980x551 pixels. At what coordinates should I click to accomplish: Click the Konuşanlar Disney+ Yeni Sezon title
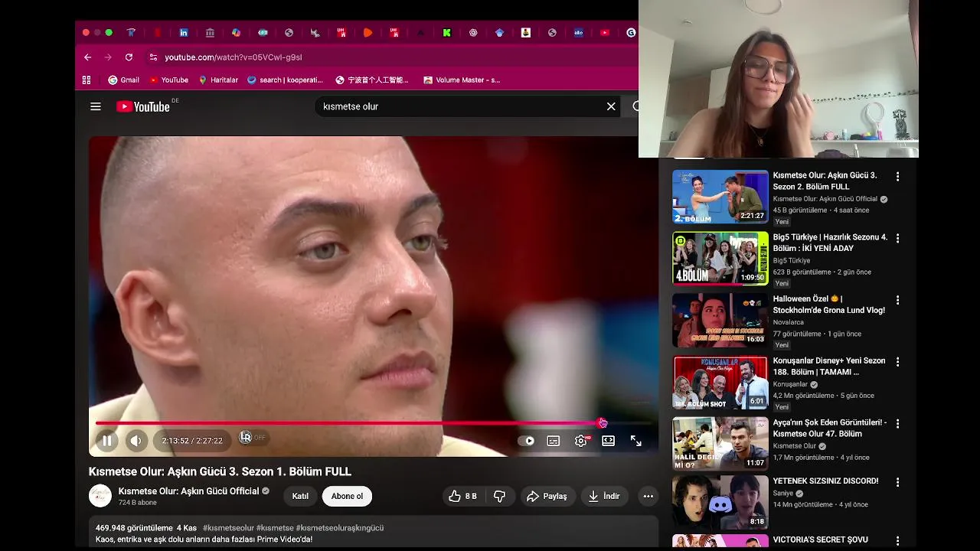pyautogui.click(x=829, y=366)
